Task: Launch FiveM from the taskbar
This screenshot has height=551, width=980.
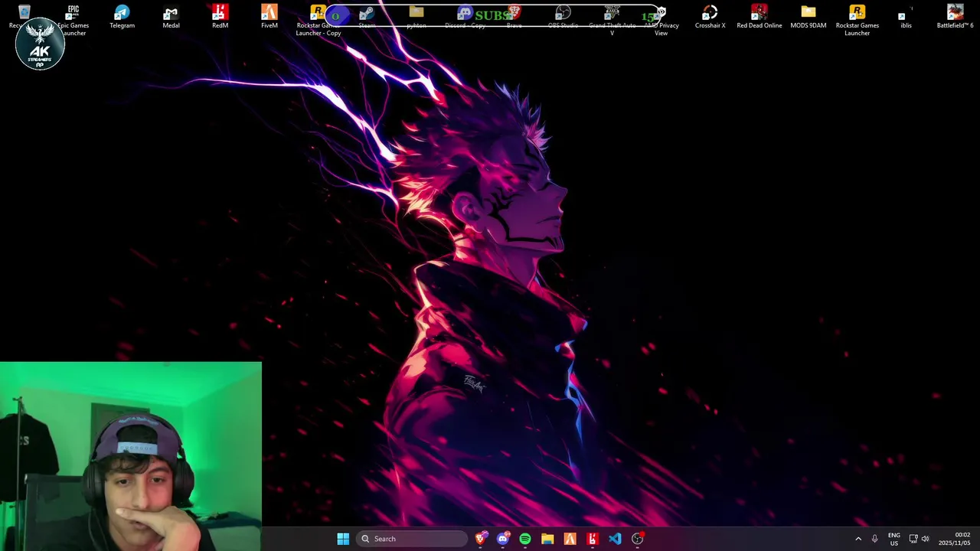Action: 570,539
